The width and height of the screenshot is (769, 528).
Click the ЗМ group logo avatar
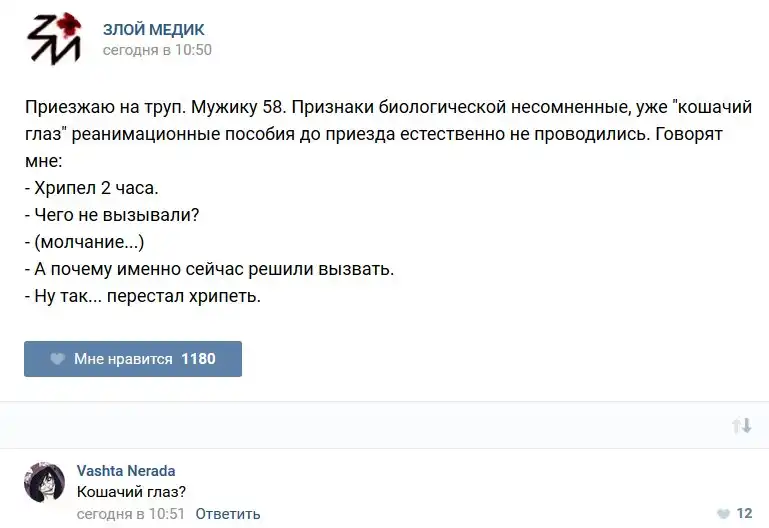(x=53, y=38)
